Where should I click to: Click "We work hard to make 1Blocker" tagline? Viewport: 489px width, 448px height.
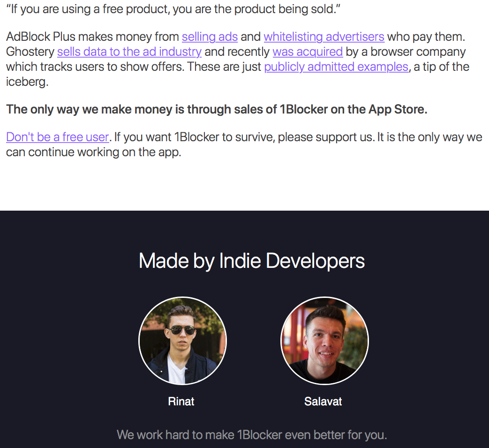(252, 434)
